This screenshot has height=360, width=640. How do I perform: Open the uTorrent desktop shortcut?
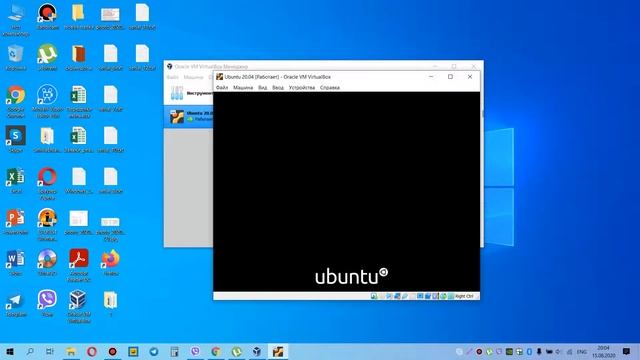[x=47, y=57]
